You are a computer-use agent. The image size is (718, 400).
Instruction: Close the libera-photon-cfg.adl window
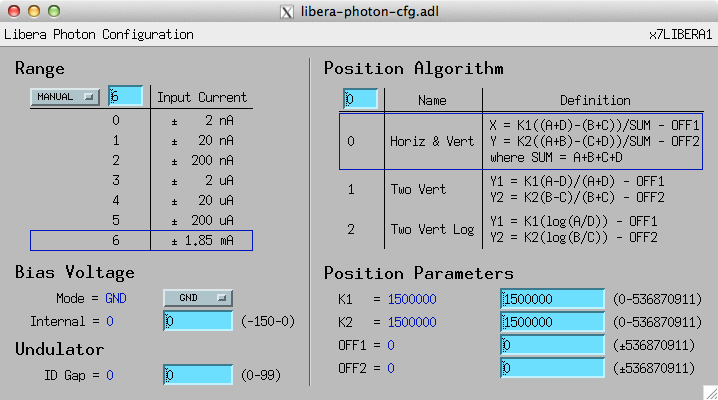[14, 11]
